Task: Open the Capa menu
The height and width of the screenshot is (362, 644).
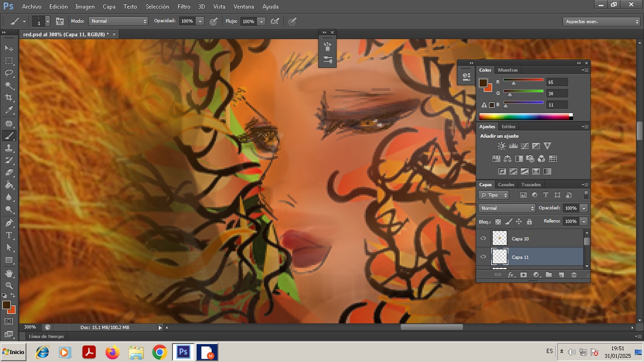Action: click(109, 7)
